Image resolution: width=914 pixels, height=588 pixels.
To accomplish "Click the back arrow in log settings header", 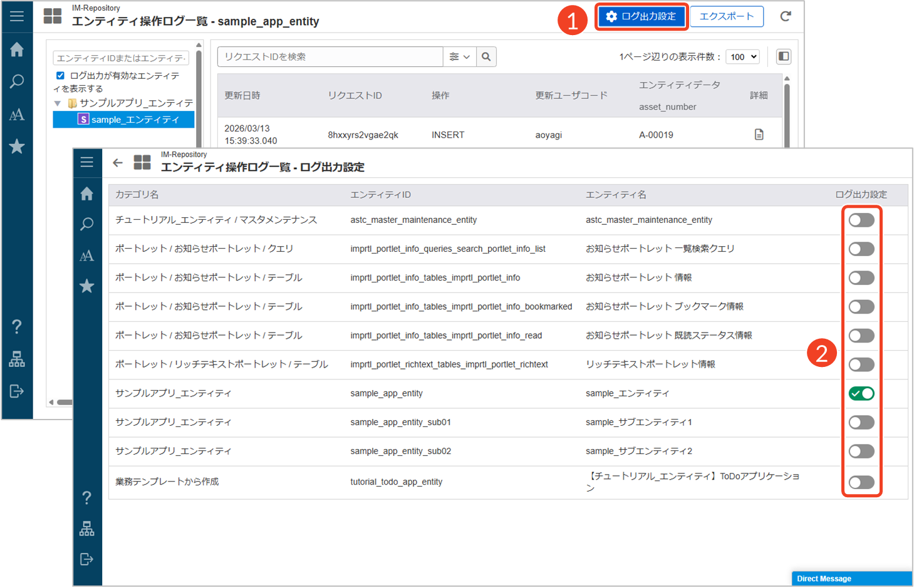I will (x=118, y=163).
